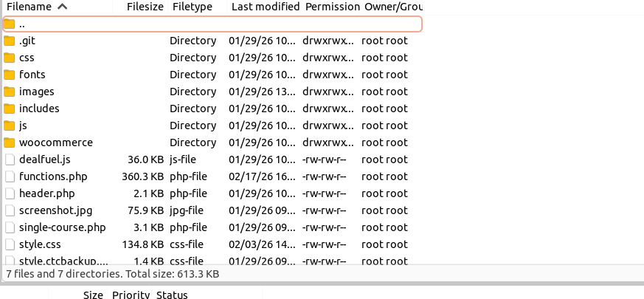The width and height of the screenshot is (644, 299).
Task: Click the Filetype column header
Action: coord(192,7)
